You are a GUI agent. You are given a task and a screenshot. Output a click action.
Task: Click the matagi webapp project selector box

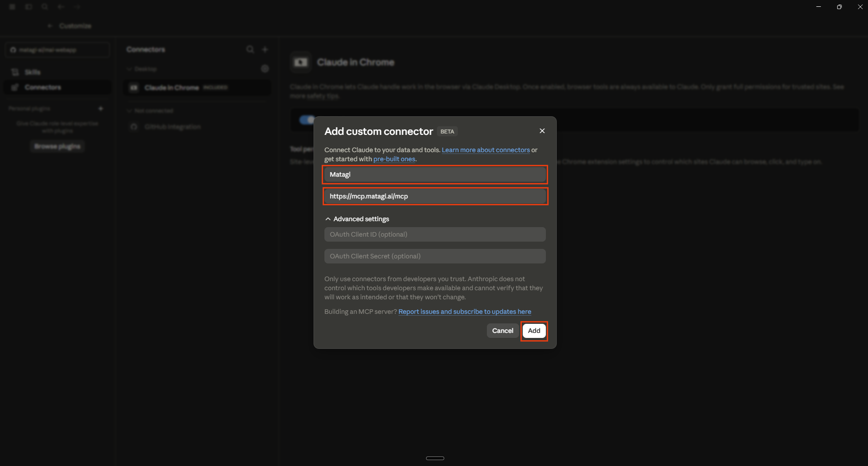coord(57,50)
